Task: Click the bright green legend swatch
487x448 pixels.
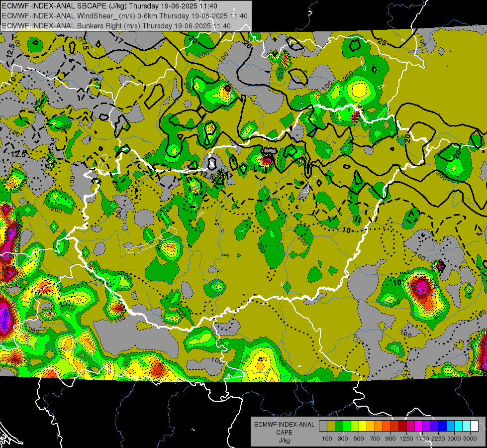Action: tap(347, 426)
